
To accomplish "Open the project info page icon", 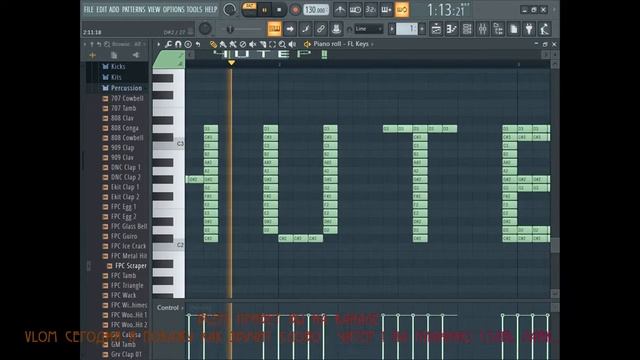I will pos(513,29).
